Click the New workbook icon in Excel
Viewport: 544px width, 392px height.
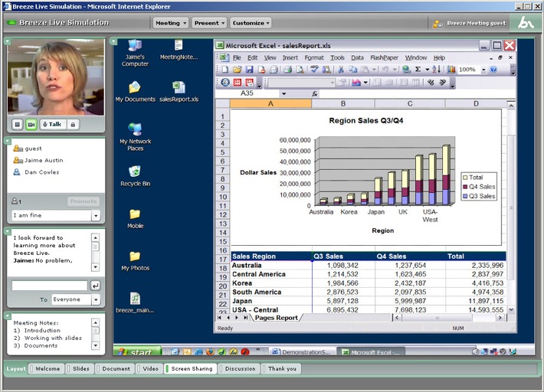click(x=224, y=70)
